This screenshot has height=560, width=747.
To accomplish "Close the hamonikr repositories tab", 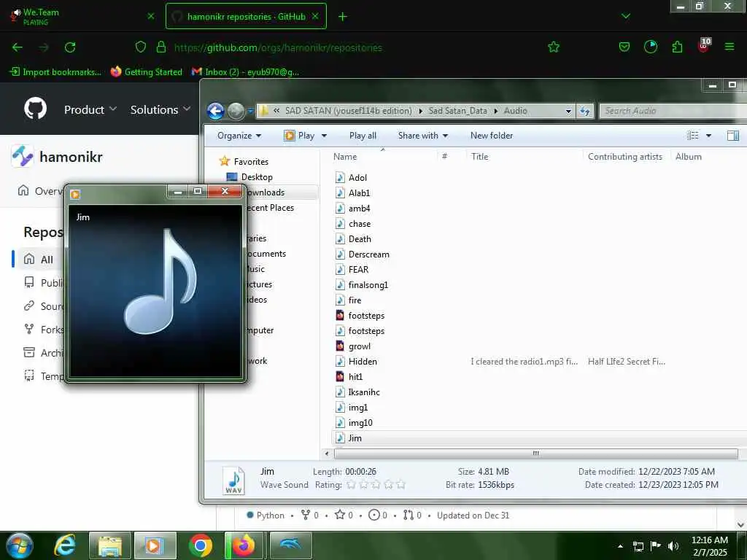I will [315, 16].
